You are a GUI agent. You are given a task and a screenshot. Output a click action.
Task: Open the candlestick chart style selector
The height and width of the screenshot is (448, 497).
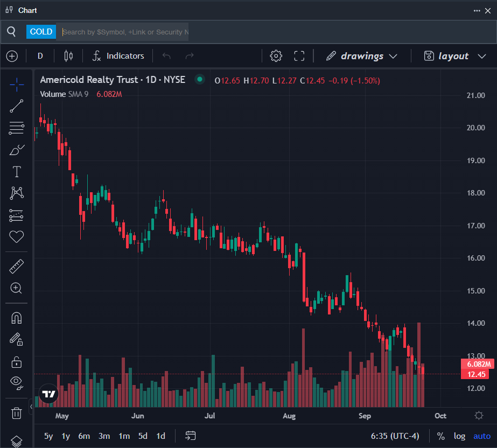[68, 56]
